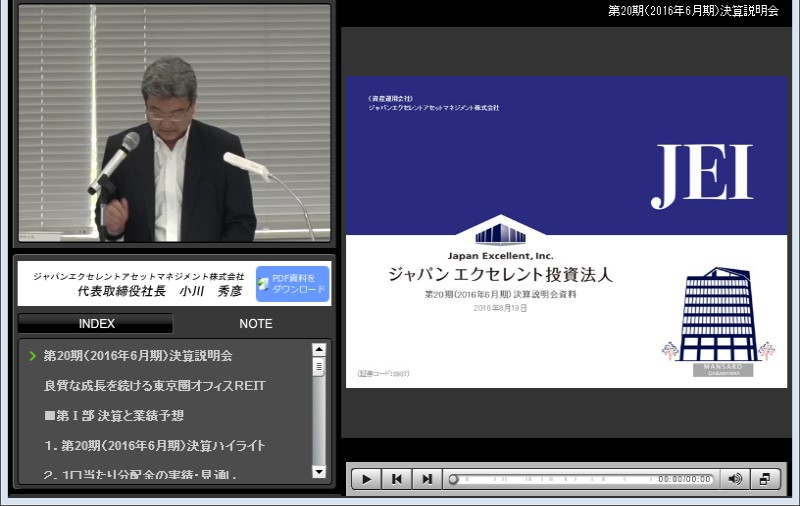The image size is (800, 506).
Task: Jump to ■第Ⅰ部 決算と業績予想
Action: [114, 416]
